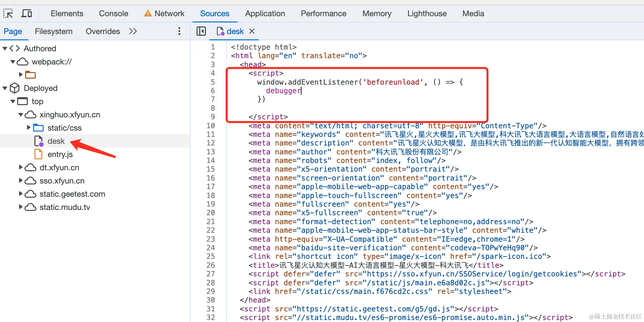Click line number 6 gutter
The height and width of the screenshot is (322, 644).
[x=213, y=91]
